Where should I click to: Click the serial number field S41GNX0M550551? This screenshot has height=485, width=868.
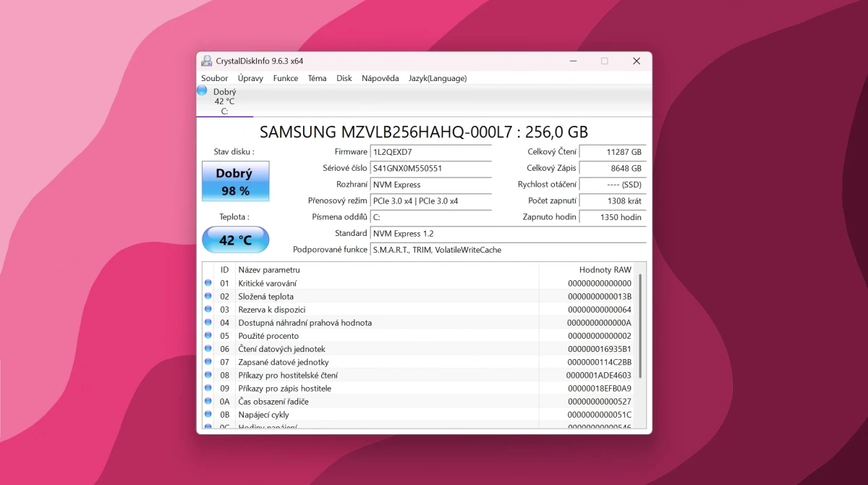pos(431,168)
